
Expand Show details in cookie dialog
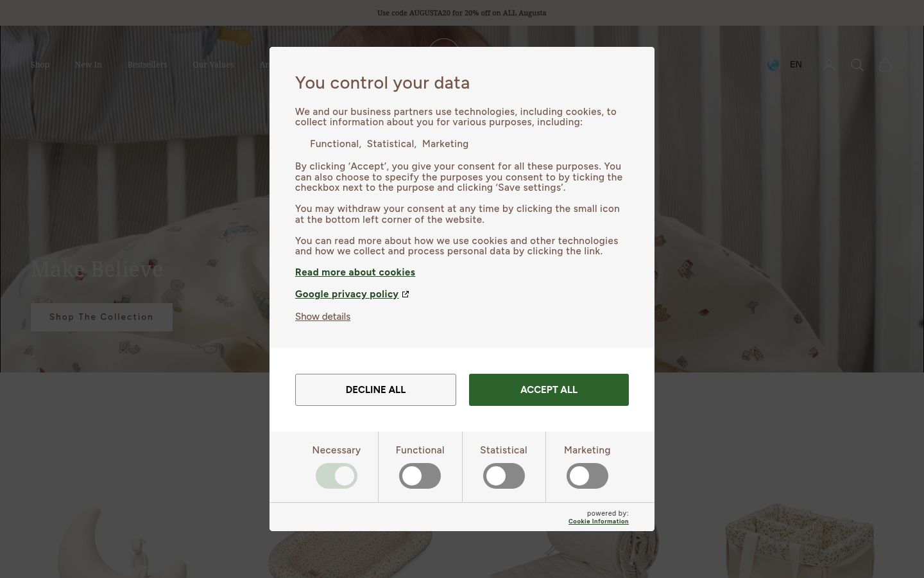tap(323, 317)
